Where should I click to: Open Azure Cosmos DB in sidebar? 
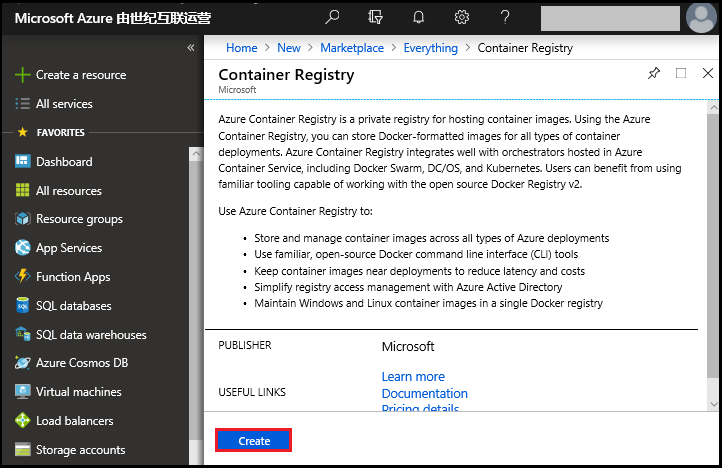click(82, 363)
